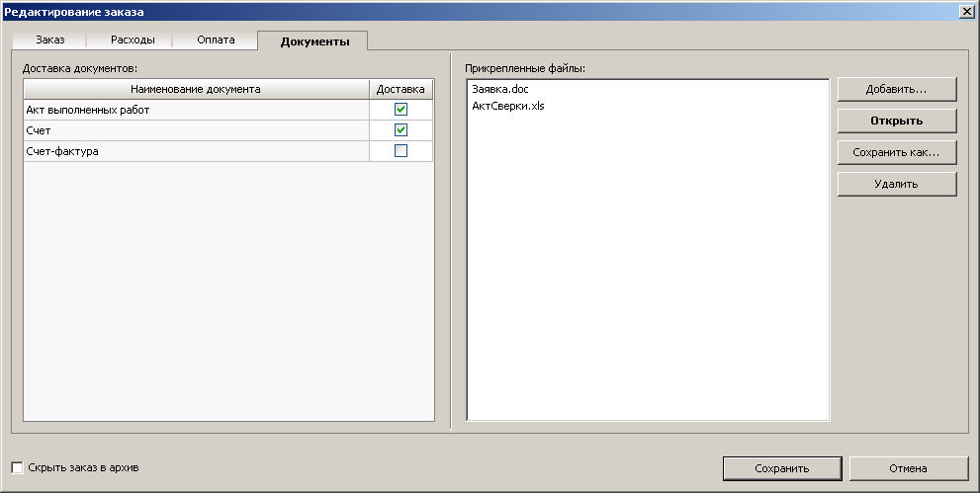Image resolution: width=980 pixels, height=493 pixels.
Task: Switch to the Заказ tab
Action: coord(50,41)
